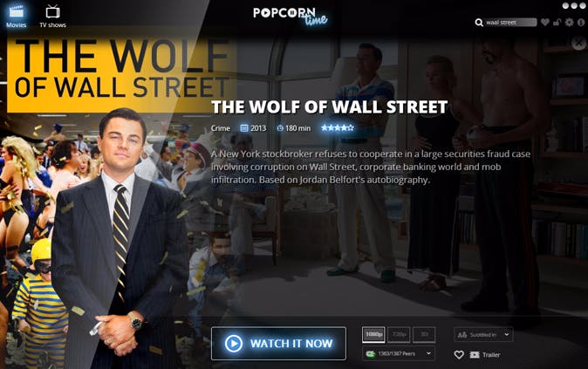Toggle the 3D option
588x369 pixels.
(424, 334)
